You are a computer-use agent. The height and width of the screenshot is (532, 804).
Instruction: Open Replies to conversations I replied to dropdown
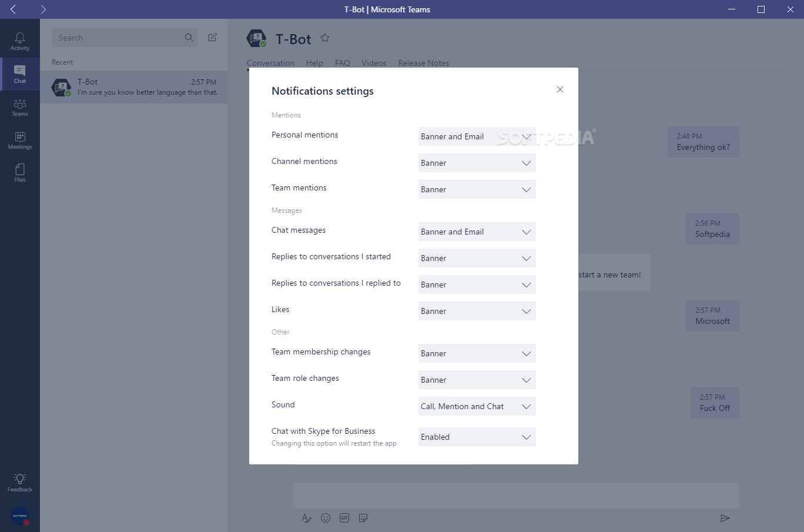click(477, 285)
